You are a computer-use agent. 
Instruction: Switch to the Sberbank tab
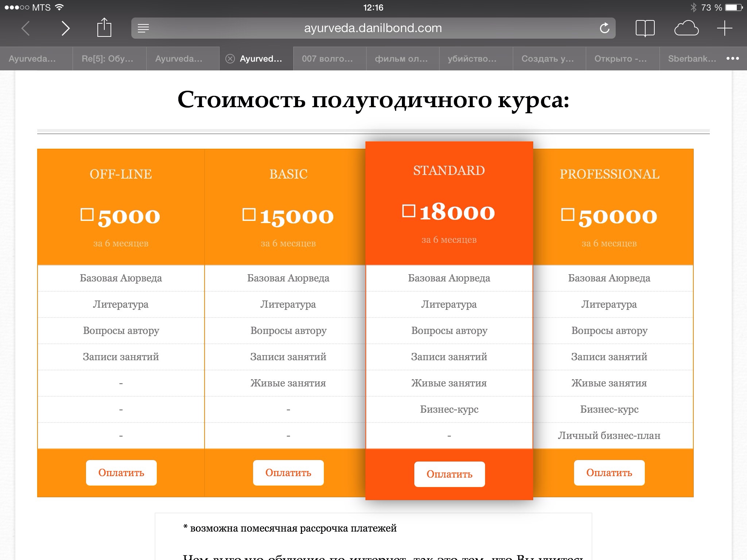[x=692, y=59]
